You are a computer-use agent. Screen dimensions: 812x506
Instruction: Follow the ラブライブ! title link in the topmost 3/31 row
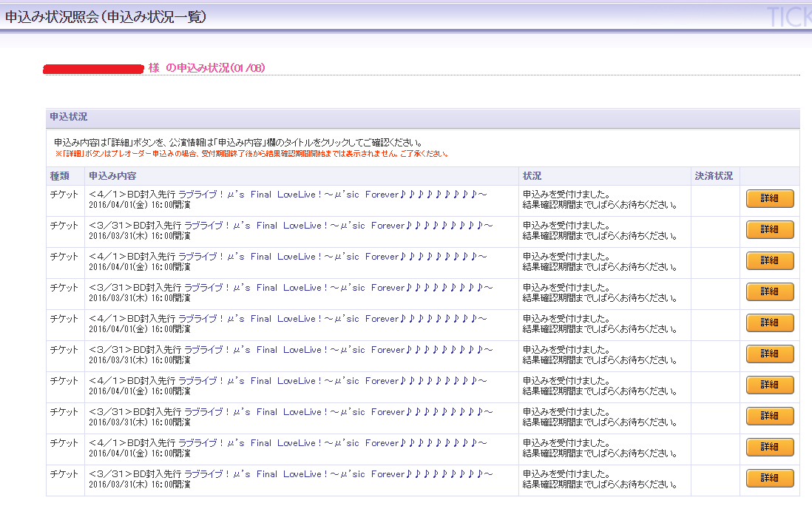pos(339,226)
